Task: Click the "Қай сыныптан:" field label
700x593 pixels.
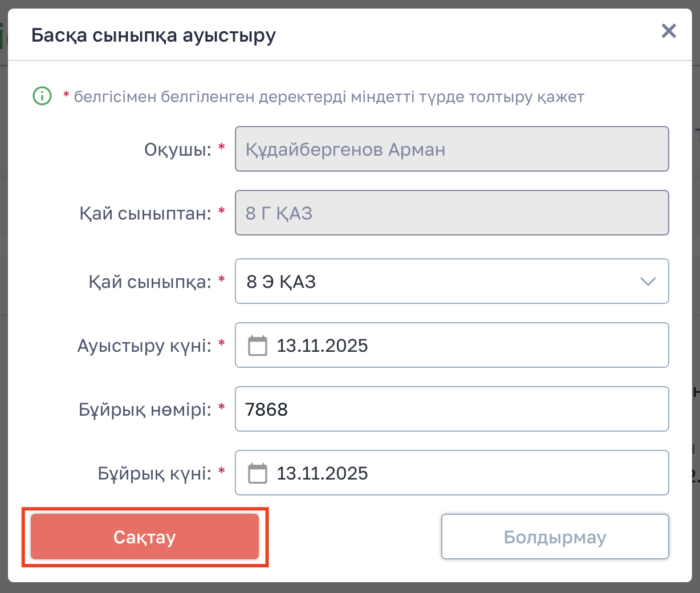Action: (145, 213)
